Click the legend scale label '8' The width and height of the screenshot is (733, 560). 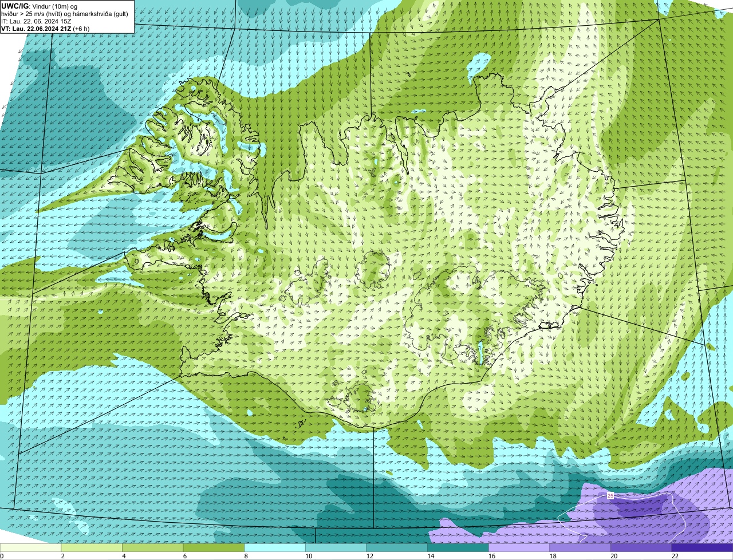pyautogui.click(x=246, y=556)
